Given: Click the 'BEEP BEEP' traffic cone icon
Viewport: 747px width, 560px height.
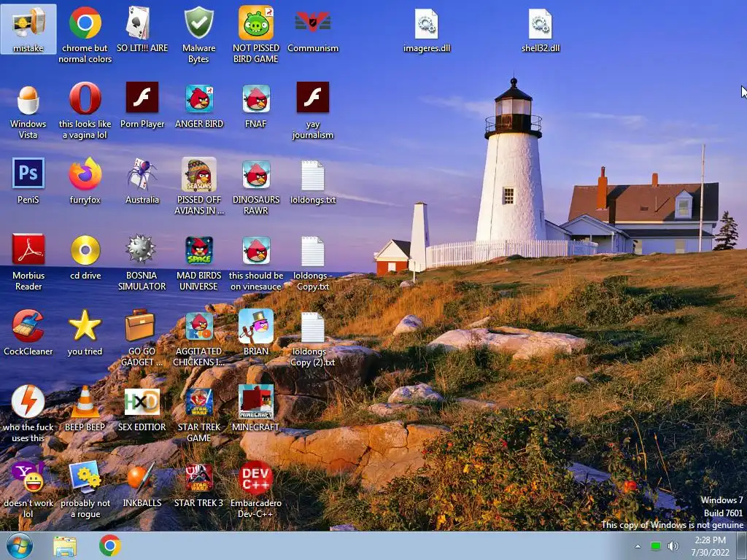Looking at the screenshot, I should 85,408.
